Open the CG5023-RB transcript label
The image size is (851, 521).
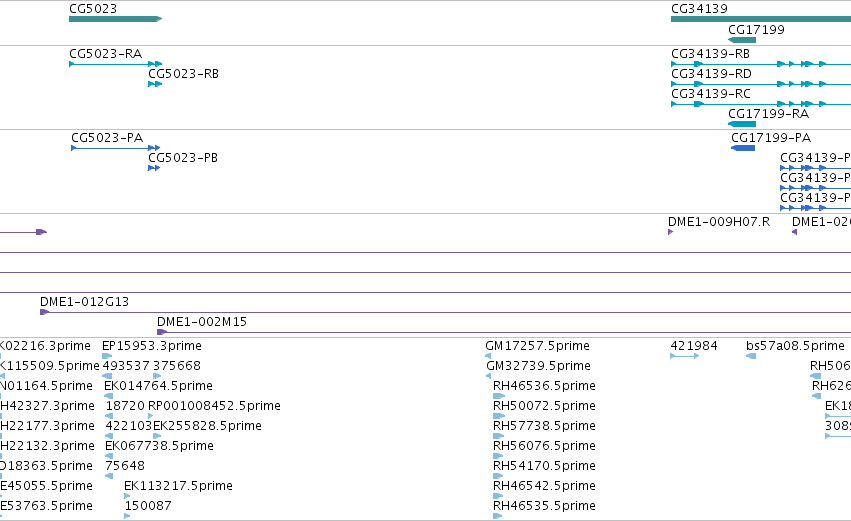[183, 74]
